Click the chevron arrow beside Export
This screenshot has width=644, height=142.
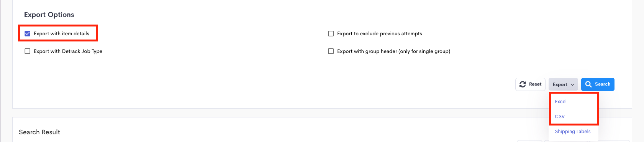point(572,85)
